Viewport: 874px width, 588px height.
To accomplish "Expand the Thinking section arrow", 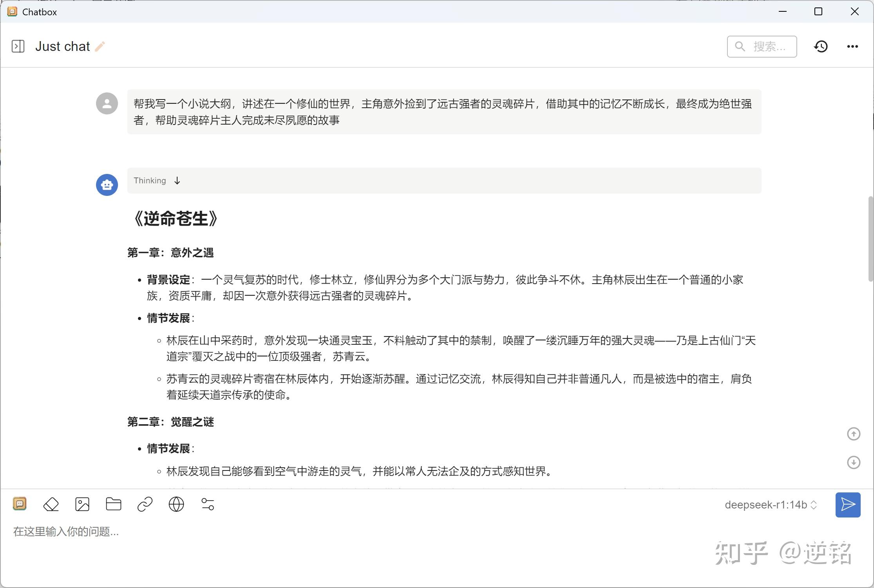I will pos(177,181).
